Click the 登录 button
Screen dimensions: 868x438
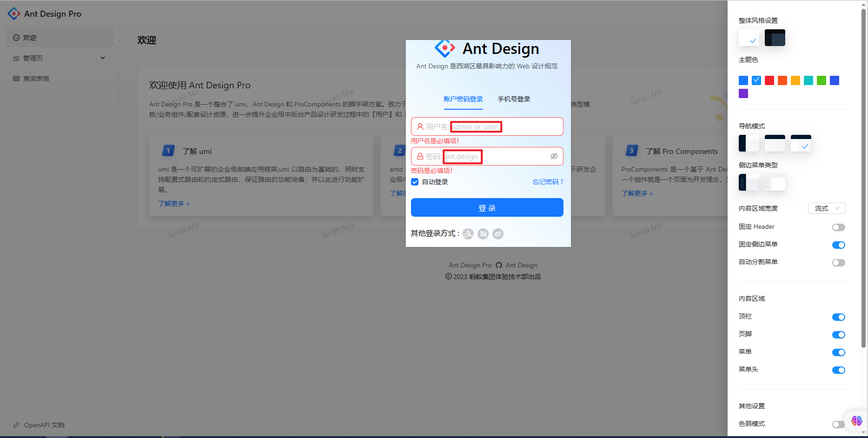(487, 207)
